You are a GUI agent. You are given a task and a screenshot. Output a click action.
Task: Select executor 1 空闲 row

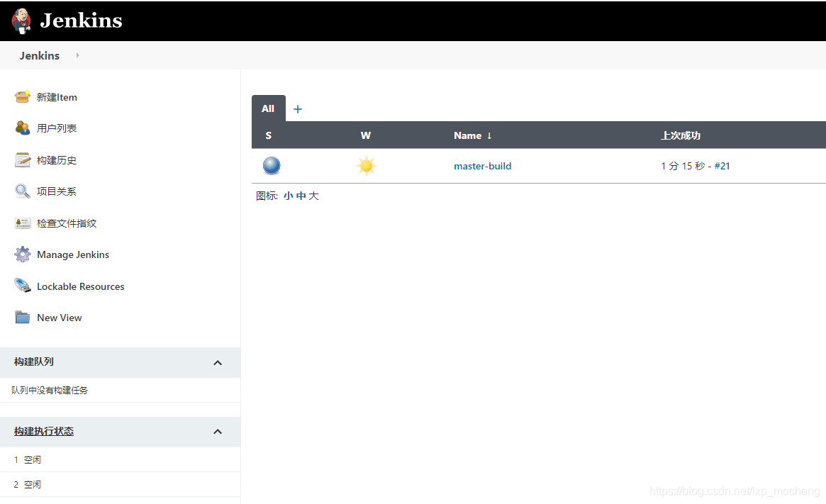pos(120,460)
